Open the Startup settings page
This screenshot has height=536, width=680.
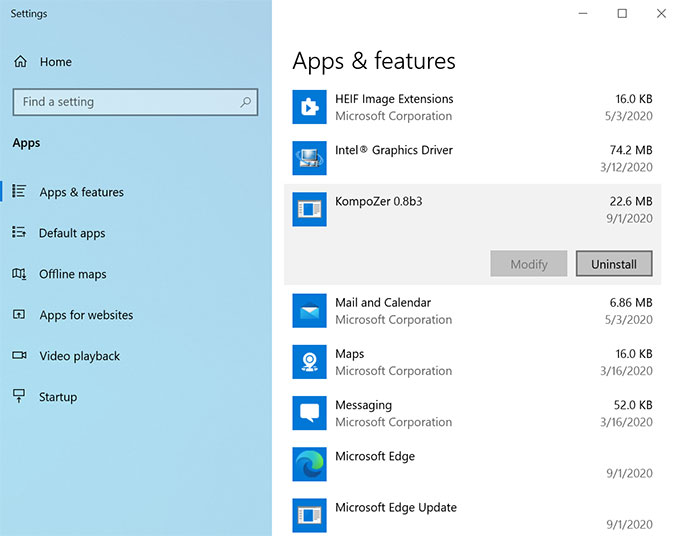coord(58,397)
